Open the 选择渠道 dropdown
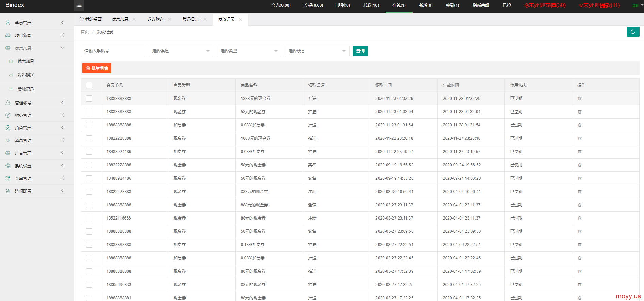The image size is (644, 301). pyautogui.click(x=181, y=51)
